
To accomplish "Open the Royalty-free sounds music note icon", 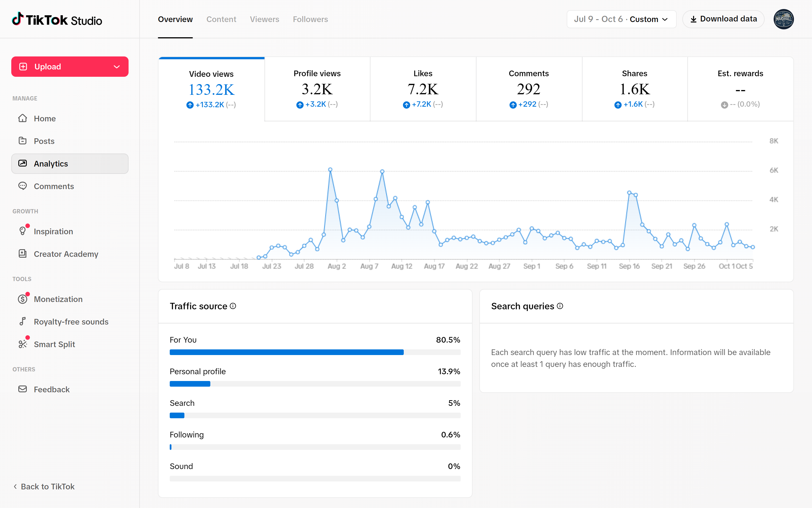I will click(23, 321).
